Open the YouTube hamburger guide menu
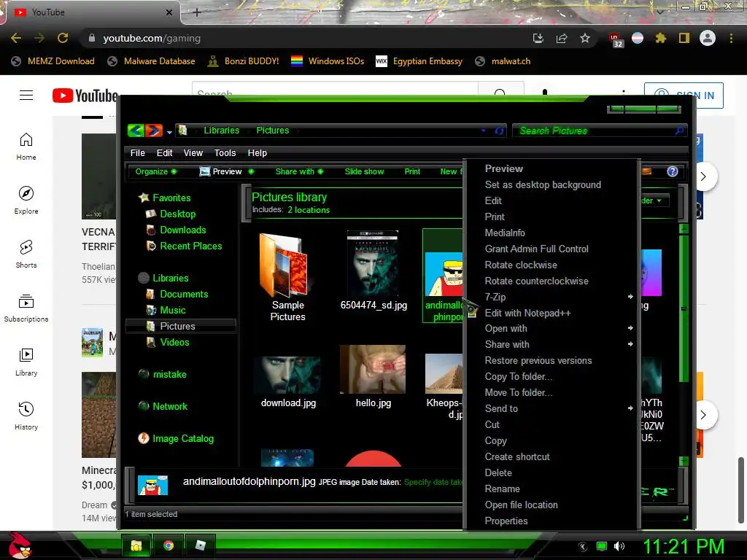 pos(26,96)
